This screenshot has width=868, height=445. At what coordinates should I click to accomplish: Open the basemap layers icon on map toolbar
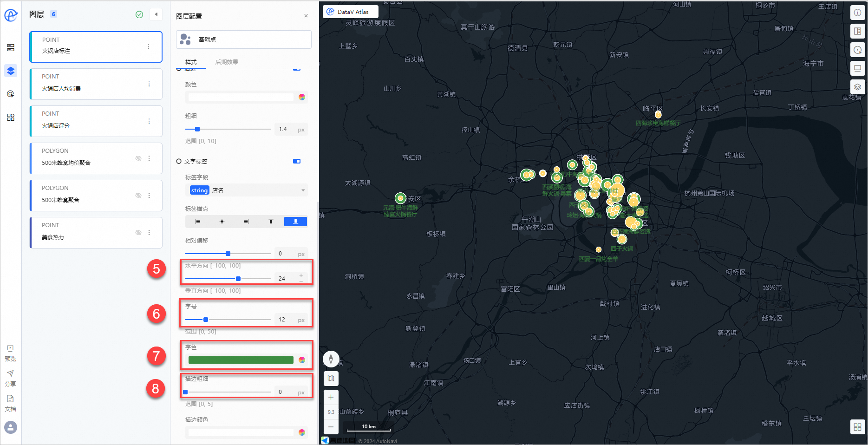[857, 87]
